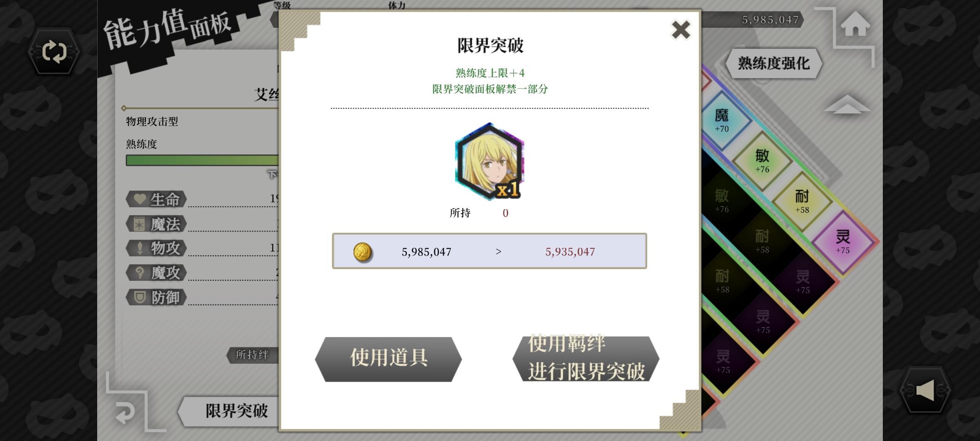Open the 熟练度强化 tab
980x441 pixels.
tap(773, 63)
